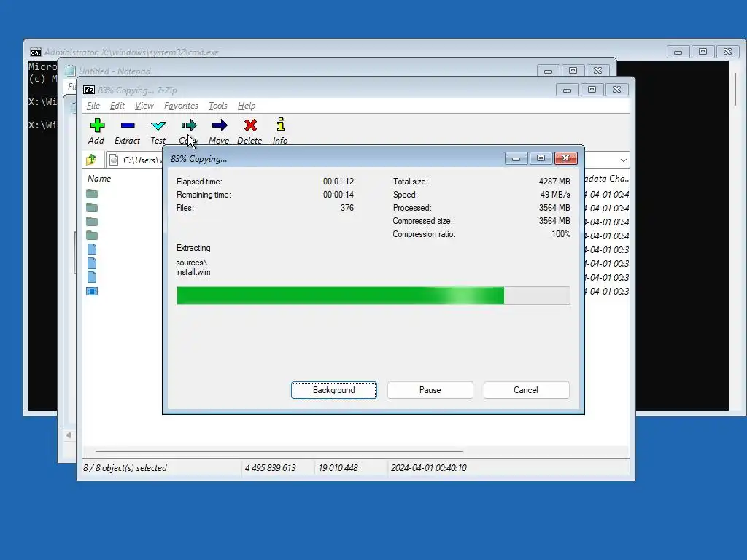The image size is (747, 560).
Task: Click the Notepad title bar icon
Action: tap(71, 71)
